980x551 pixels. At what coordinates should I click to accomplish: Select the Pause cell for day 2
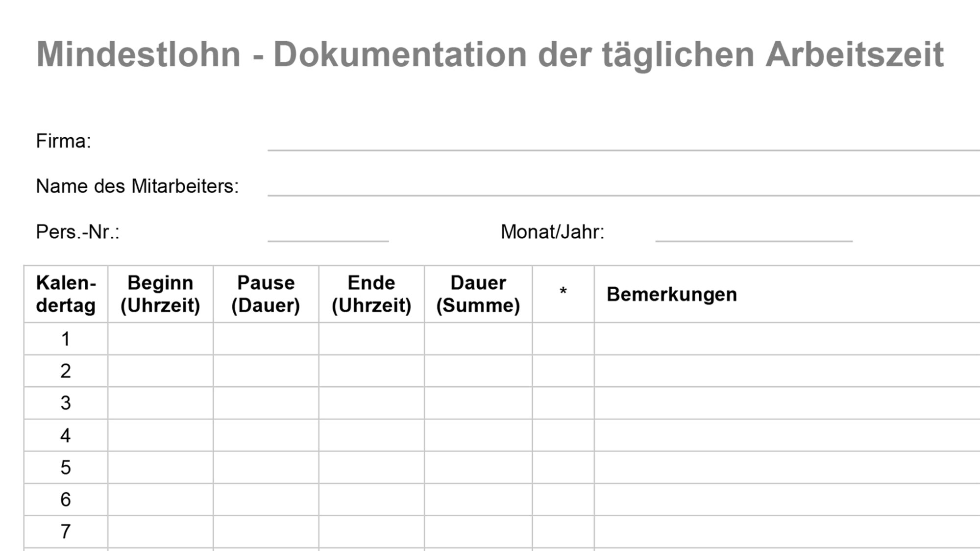point(266,371)
